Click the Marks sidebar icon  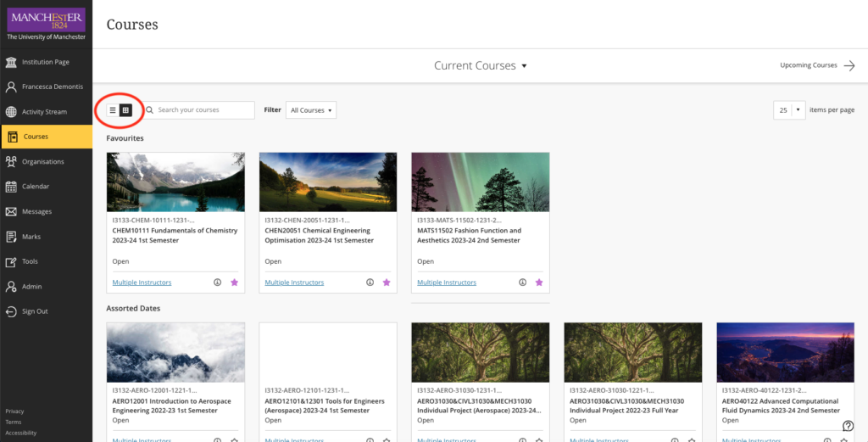pyautogui.click(x=11, y=237)
